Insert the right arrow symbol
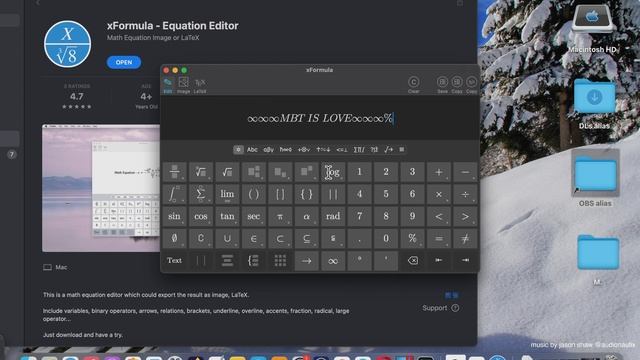640x360 pixels. [x=307, y=260]
